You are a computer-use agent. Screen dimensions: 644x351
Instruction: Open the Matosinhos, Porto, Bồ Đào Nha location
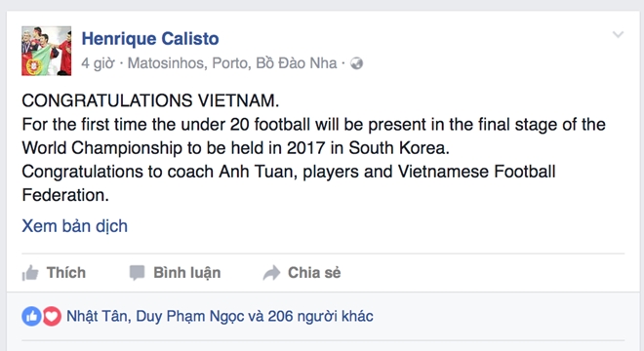232,63
